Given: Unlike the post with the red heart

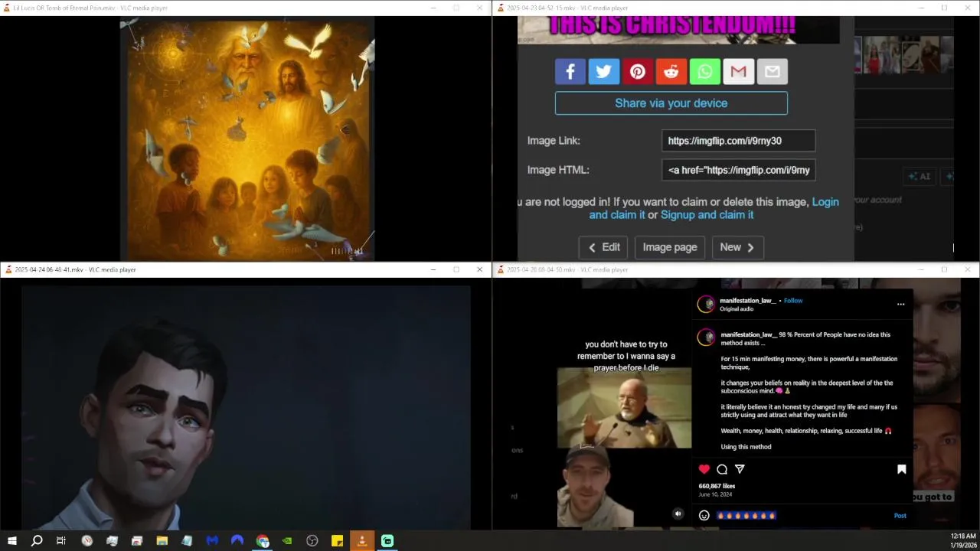Looking at the screenshot, I should click(x=704, y=469).
